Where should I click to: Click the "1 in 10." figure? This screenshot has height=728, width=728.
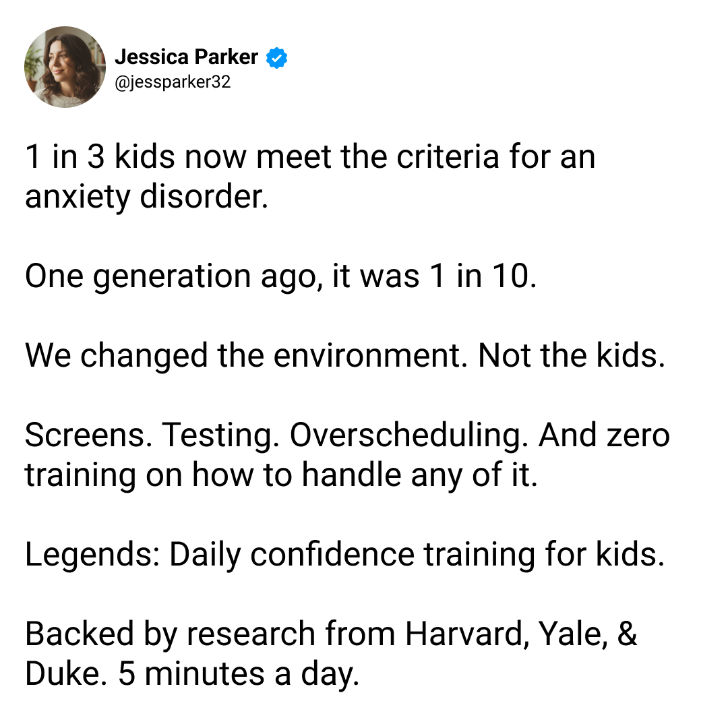pos(483,276)
